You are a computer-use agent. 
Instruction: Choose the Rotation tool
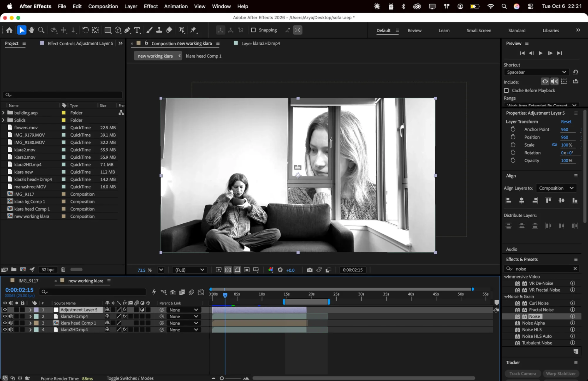pos(85,30)
